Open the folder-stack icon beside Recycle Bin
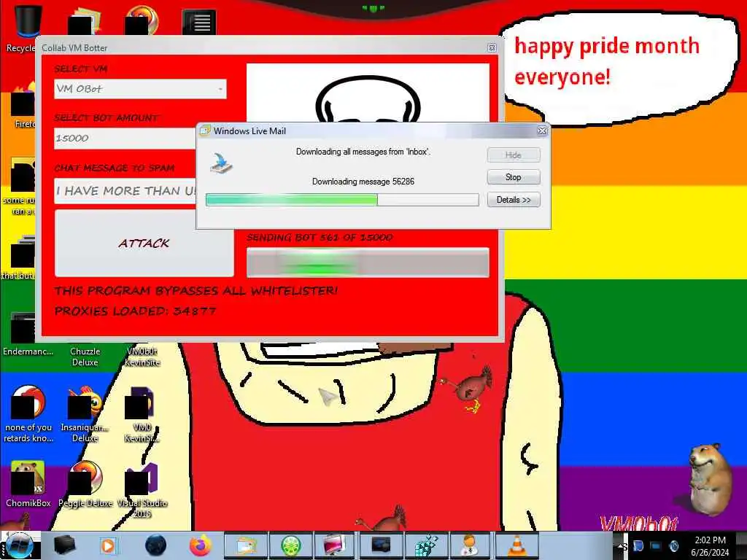This screenshot has height=560, width=747. coord(85,21)
